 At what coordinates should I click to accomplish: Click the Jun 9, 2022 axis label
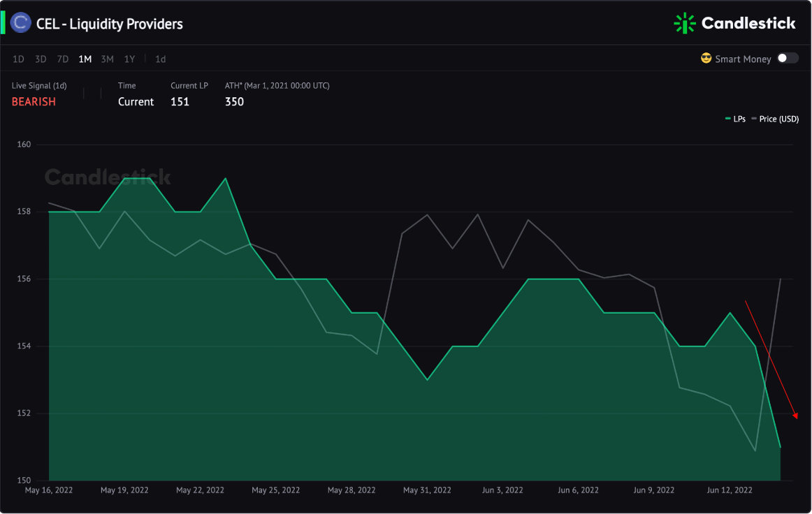653,490
